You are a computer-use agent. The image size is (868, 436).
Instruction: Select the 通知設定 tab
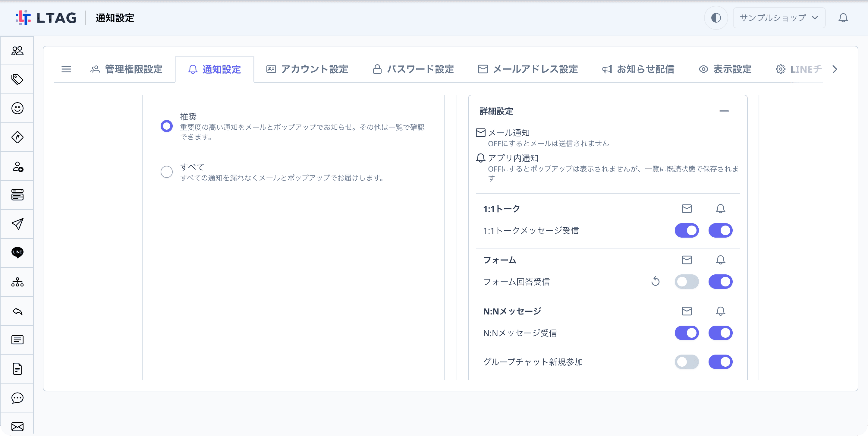214,69
